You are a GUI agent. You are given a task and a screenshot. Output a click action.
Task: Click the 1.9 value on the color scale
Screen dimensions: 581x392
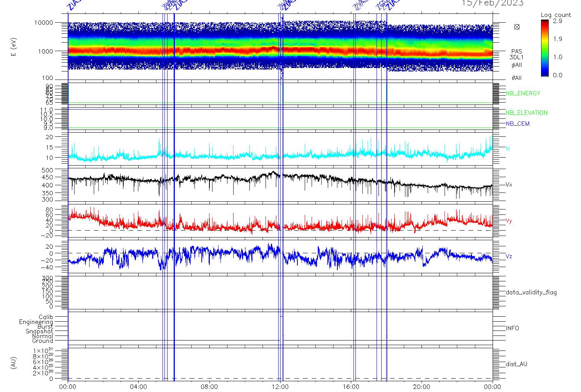coord(558,39)
